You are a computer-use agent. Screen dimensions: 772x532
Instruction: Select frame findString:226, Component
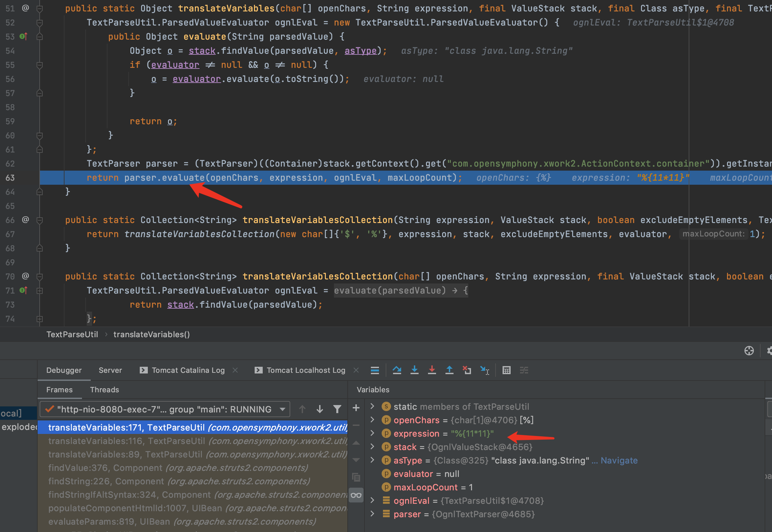point(192,481)
